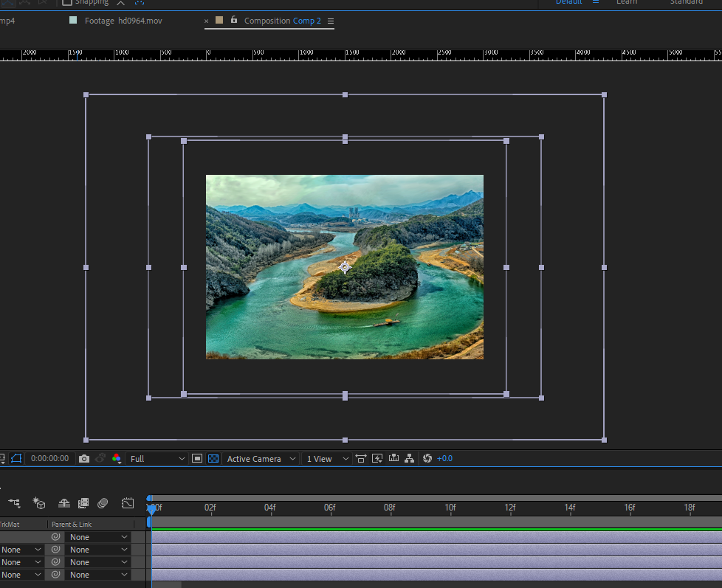Toggle the Region of Interest button
The width and height of the screenshot is (722, 588).
click(x=197, y=459)
